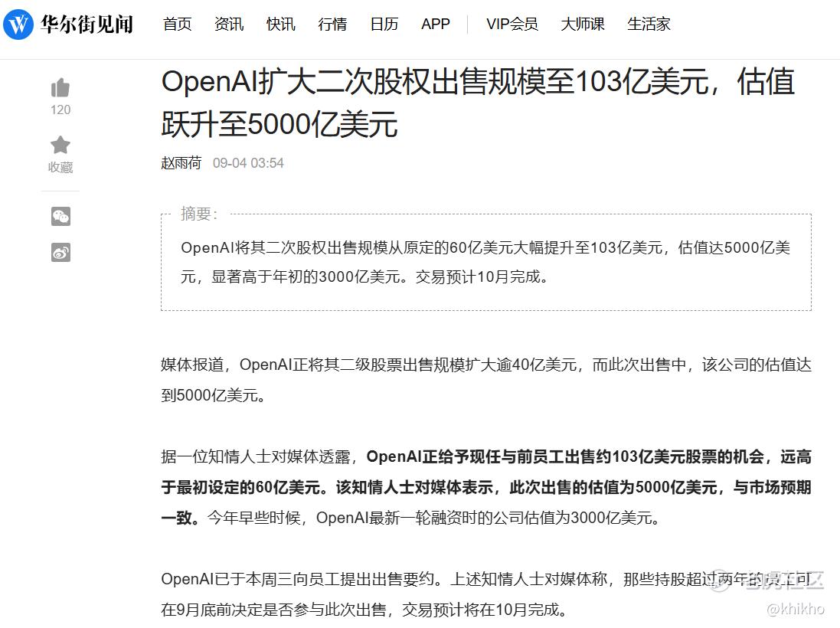This screenshot has width=840, height=628.
Task: Open the 资讯 nav item
Action: click(x=229, y=24)
